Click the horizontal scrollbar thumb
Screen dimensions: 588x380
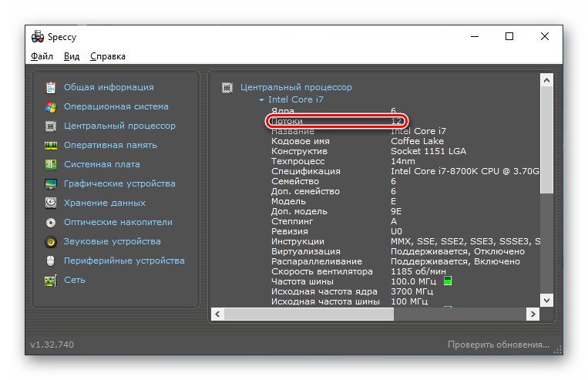[309, 314]
